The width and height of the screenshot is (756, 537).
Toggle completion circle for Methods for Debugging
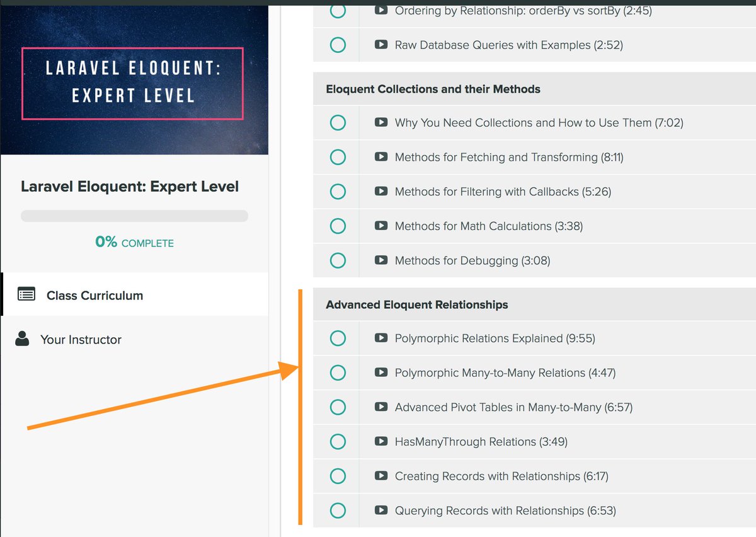[338, 260]
